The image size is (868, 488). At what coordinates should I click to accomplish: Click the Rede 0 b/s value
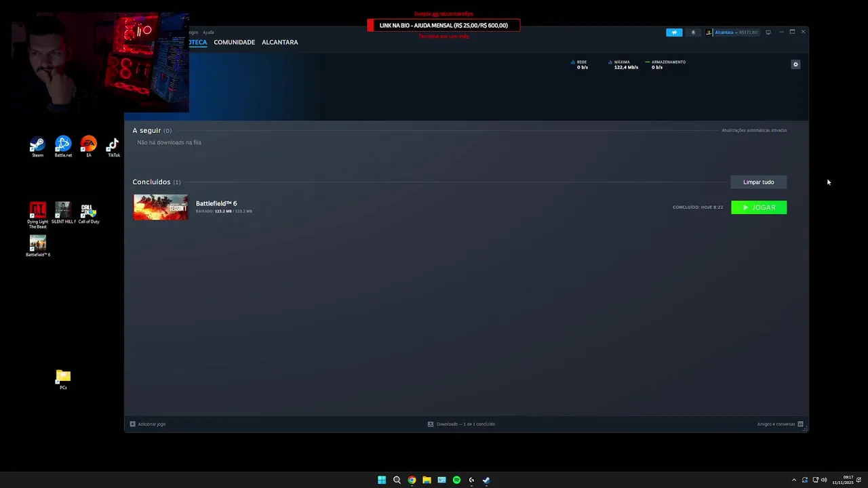tap(583, 68)
